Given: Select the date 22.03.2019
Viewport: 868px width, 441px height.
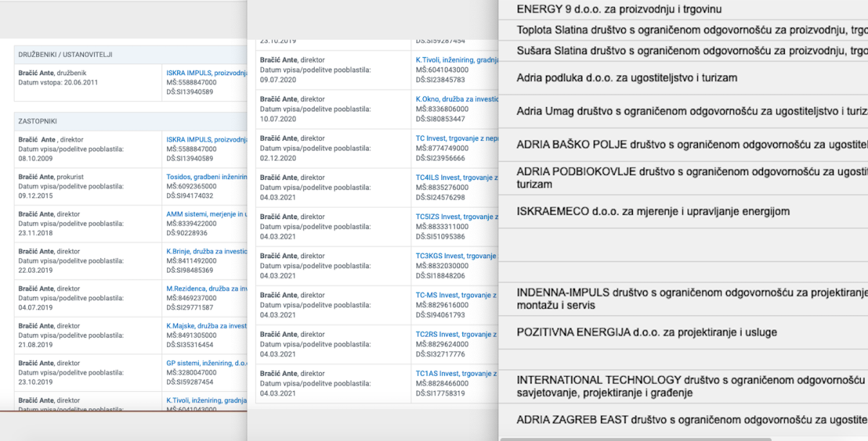Looking at the screenshot, I should coord(35,270).
